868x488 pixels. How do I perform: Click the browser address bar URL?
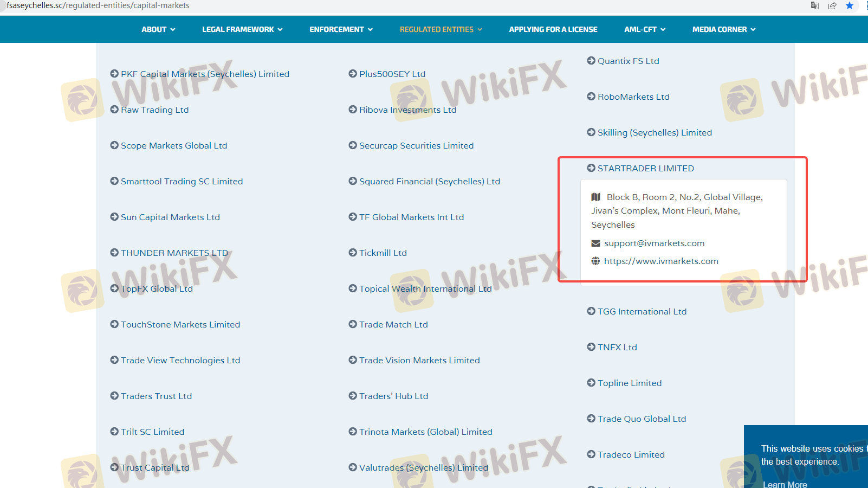pos(98,5)
